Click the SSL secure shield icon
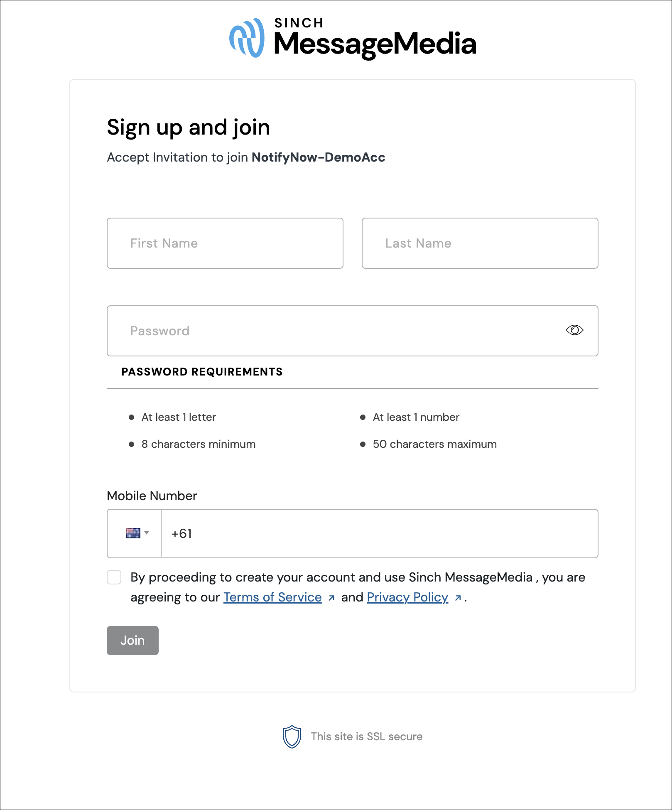The height and width of the screenshot is (810, 672). pyautogui.click(x=292, y=736)
